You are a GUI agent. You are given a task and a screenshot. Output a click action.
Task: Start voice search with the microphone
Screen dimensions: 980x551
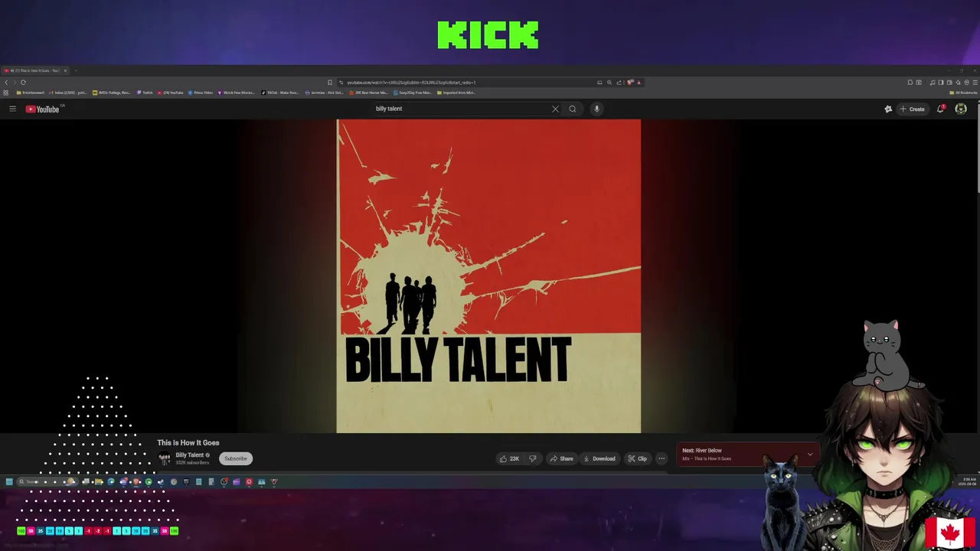click(x=596, y=109)
